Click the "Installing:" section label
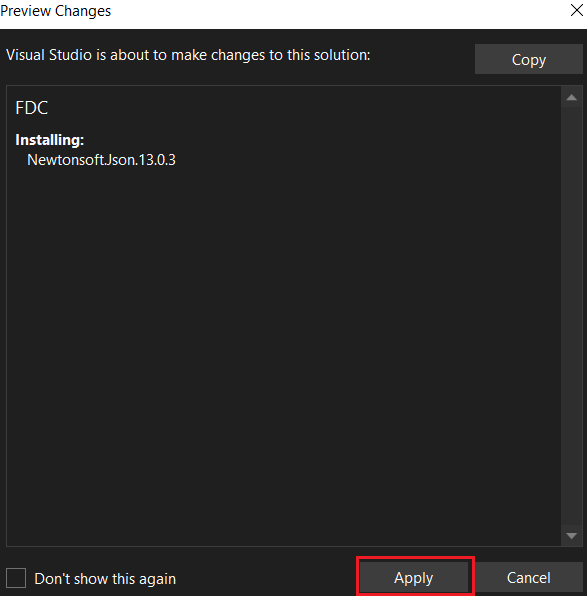This screenshot has width=587, height=596. (x=49, y=140)
